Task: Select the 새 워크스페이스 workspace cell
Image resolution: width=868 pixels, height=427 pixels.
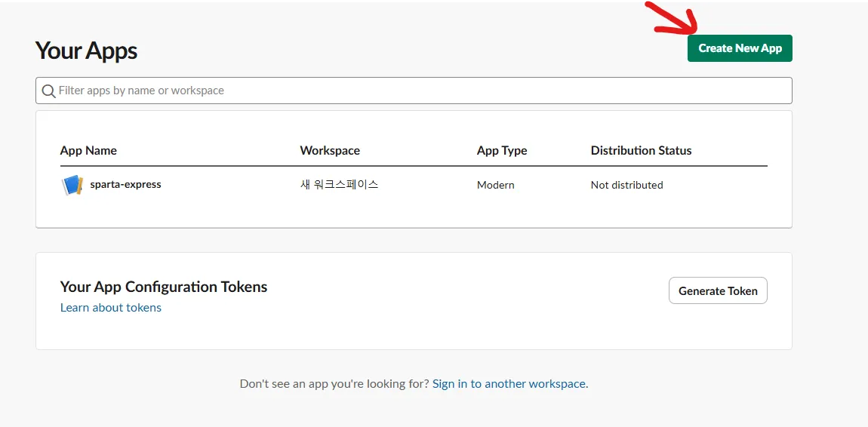Action: tap(339, 185)
